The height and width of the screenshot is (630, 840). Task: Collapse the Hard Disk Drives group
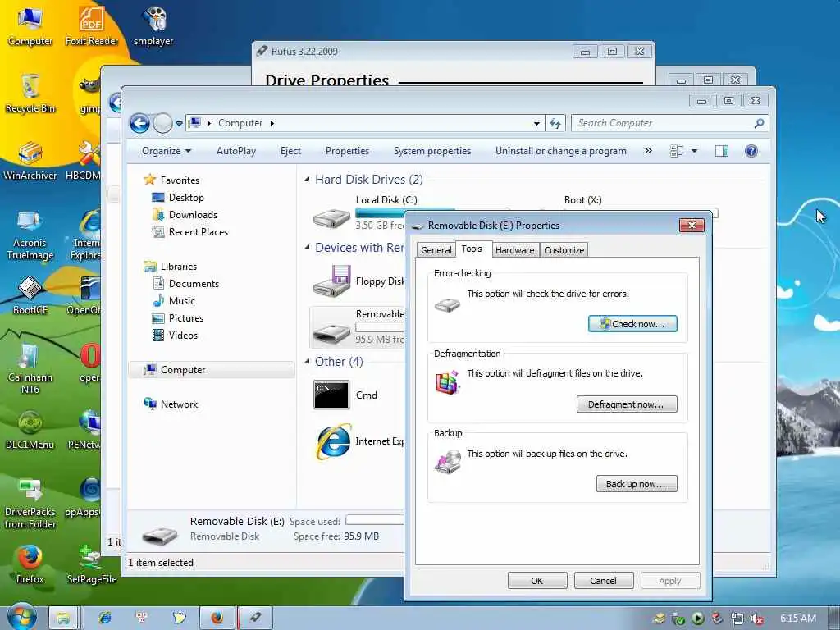[307, 180]
